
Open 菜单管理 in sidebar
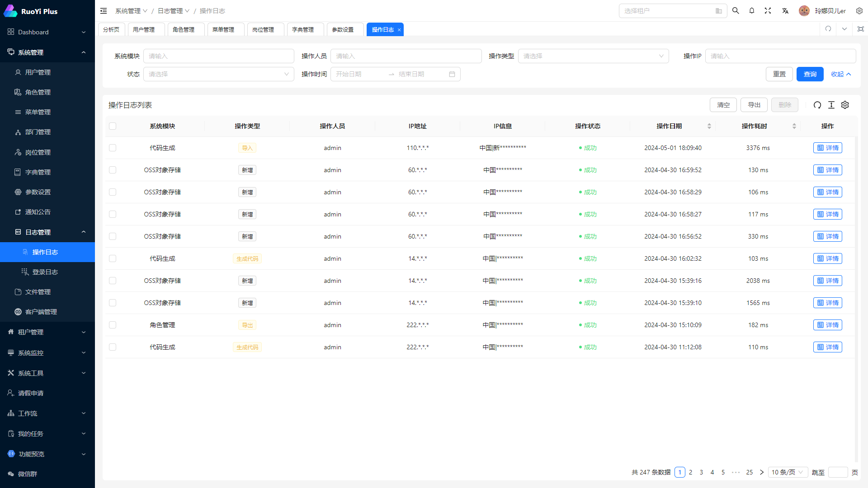pos(47,112)
